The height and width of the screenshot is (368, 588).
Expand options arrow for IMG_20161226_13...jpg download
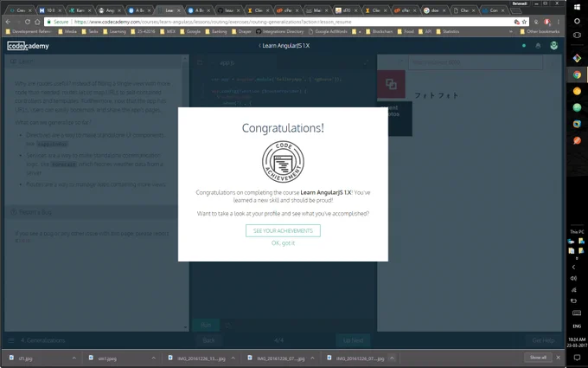pos(233,358)
